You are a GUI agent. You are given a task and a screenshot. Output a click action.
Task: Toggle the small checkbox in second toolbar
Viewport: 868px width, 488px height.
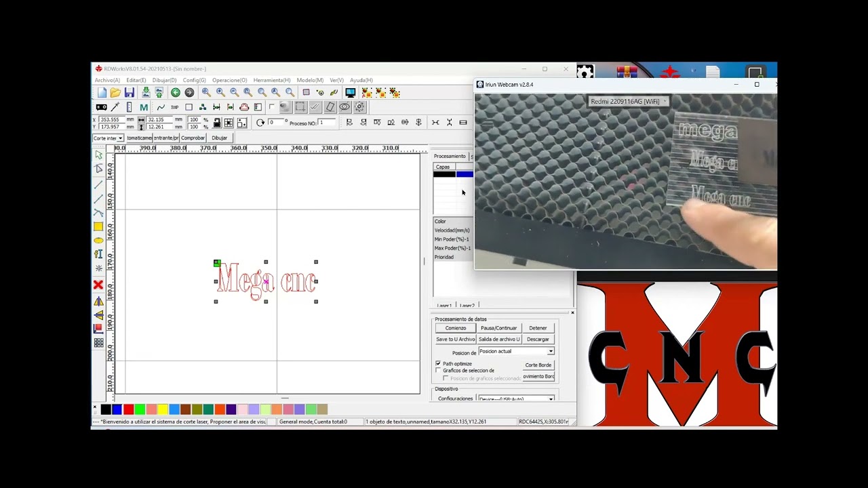pyautogui.click(x=272, y=106)
